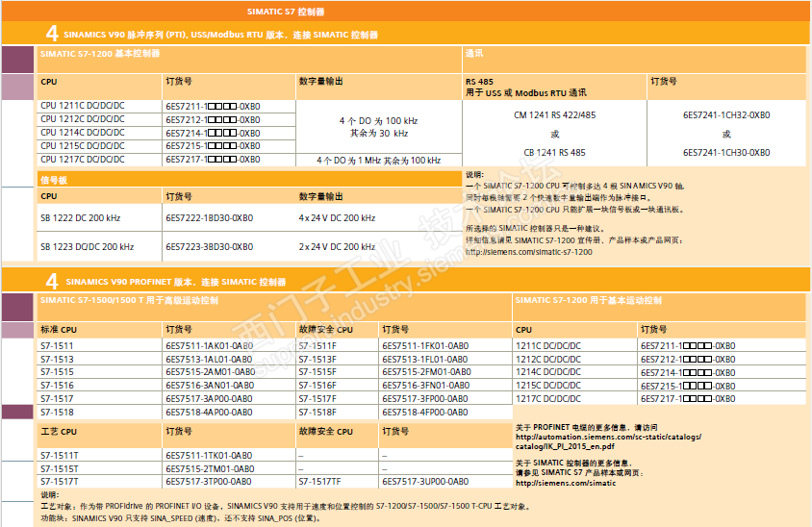Click order number 6ES7517-3TP00-0AB0
This screenshot has width=812, height=527.
click(209, 482)
